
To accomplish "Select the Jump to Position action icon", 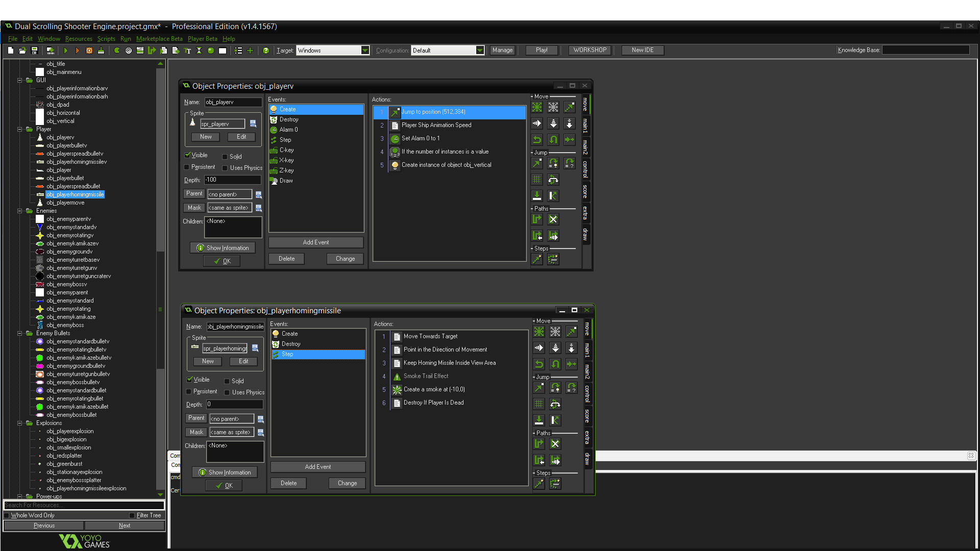I will pos(537,163).
